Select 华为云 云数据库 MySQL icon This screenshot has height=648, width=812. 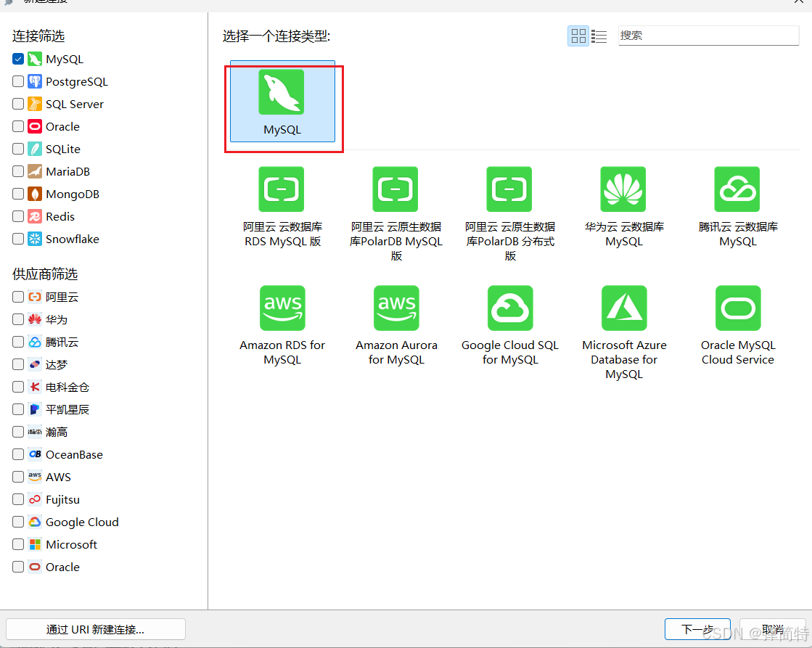point(623,189)
